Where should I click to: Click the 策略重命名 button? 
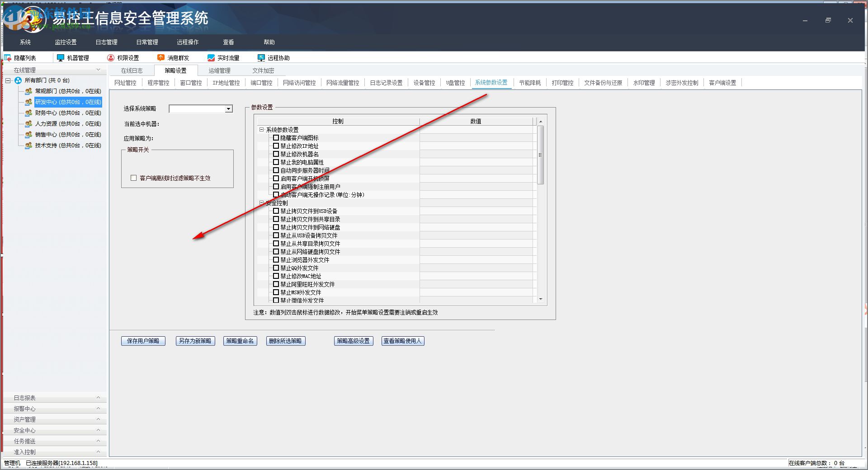(240, 341)
